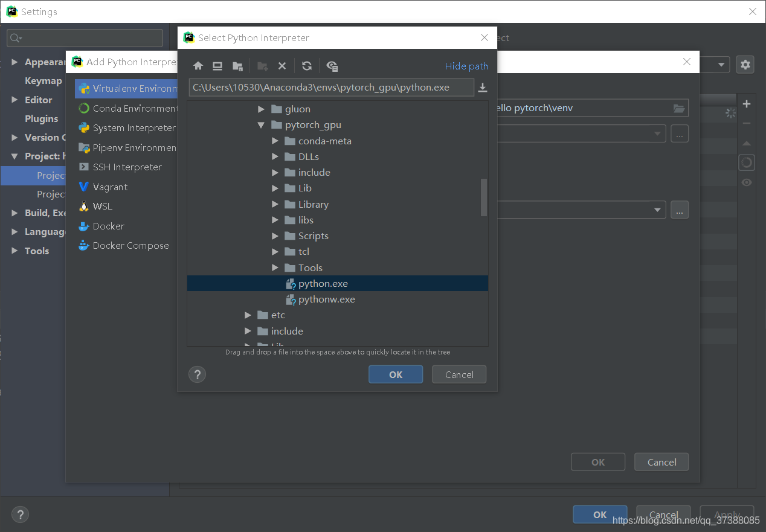The width and height of the screenshot is (766, 532).
Task: Choose SSH Interpreter type
Action: tap(126, 167)
